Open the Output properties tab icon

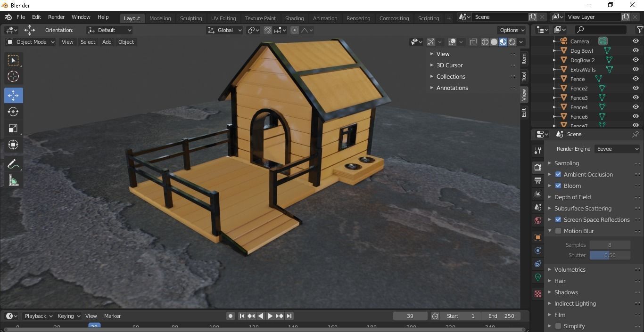[538, 180]
